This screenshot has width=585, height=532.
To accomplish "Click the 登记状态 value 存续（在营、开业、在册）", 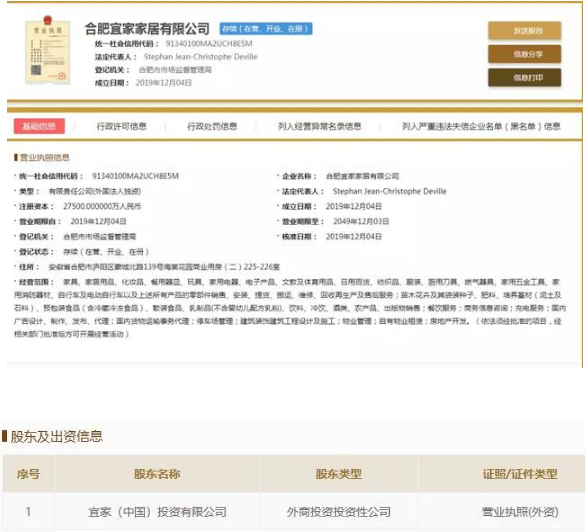I will [106, 252].
